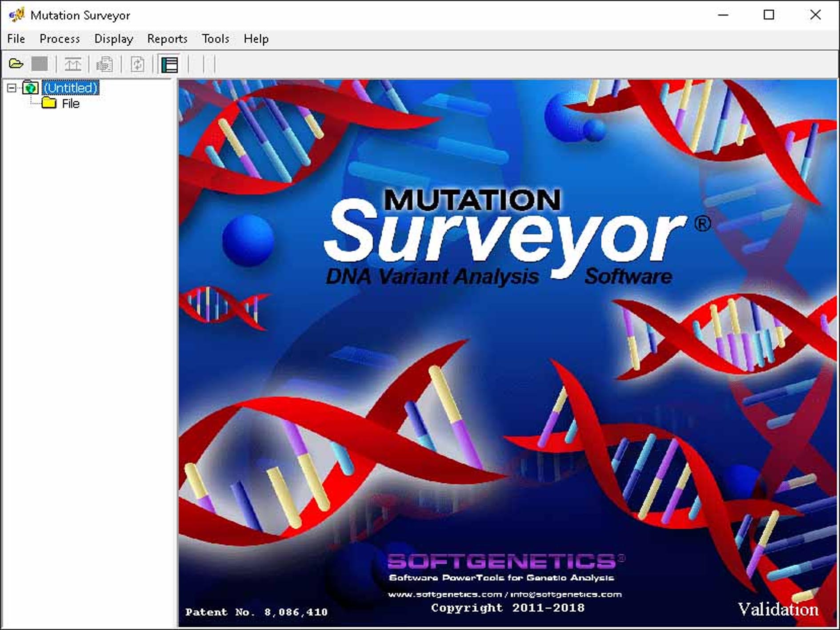Collapse the (Untitled) project tree node
This screenshot has width=840, height=630.
coord(12,88)
